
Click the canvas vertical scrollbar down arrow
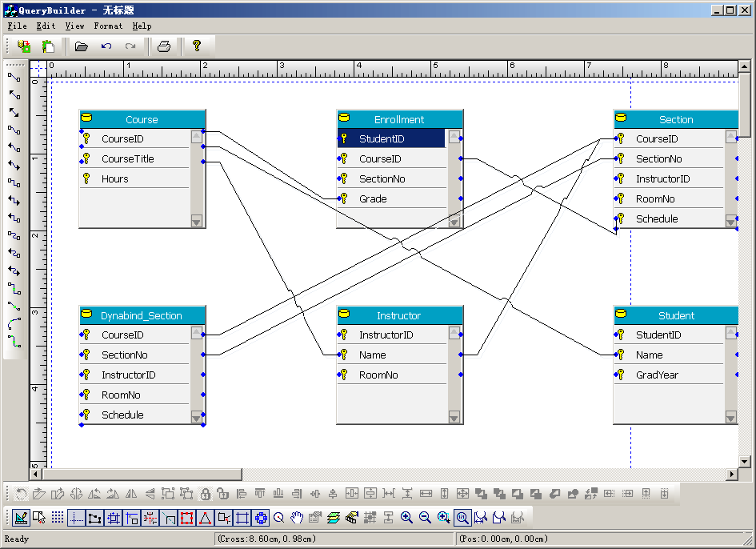pyautogui.click(x=745, y=461)
